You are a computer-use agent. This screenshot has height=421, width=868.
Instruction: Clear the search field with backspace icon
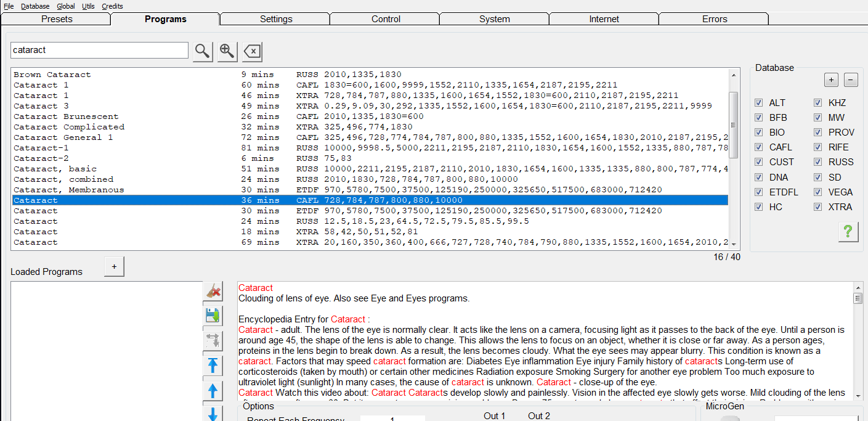point(252,51)
